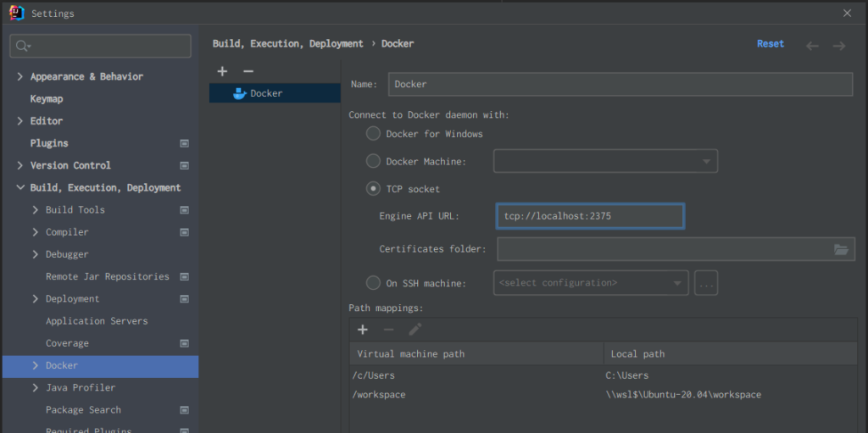Expand the Deployment tree node
The image size is (868, 433).
36,298
